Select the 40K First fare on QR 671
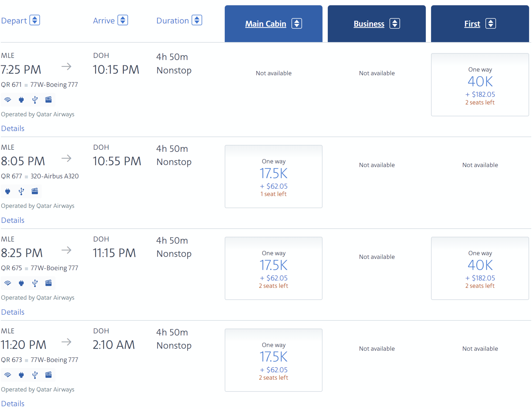532x417 pixels. [479, 85]
